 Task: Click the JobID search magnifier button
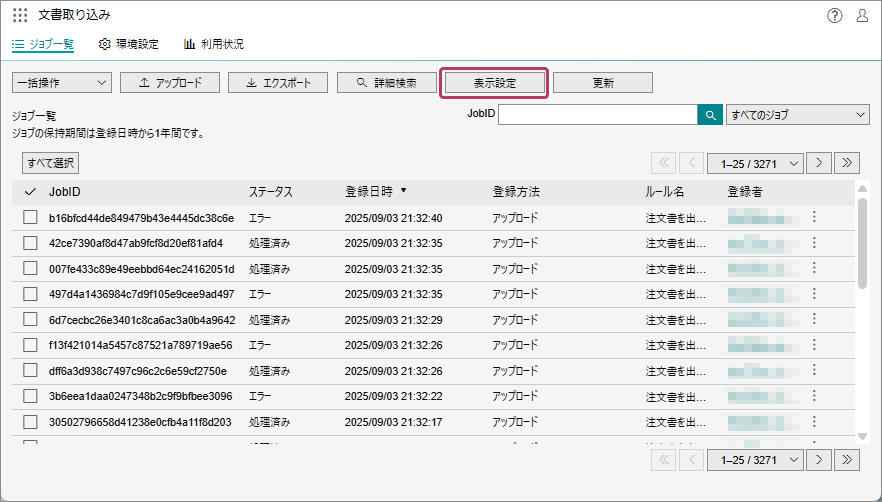(710, 115)
